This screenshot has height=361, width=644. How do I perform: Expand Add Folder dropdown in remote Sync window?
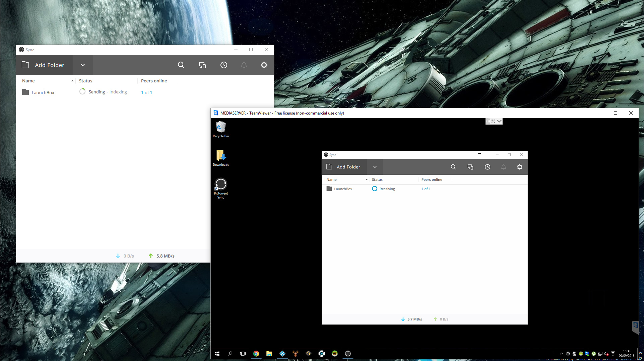(375, 167)
